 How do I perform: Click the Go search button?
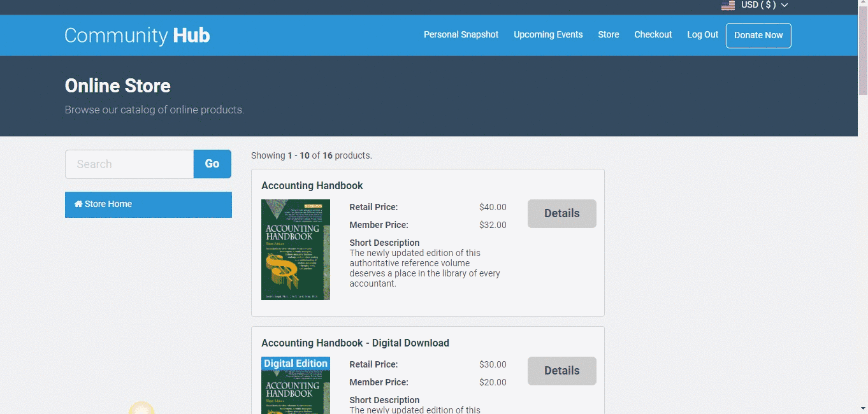pyautogui.click(x=212, y=164)
